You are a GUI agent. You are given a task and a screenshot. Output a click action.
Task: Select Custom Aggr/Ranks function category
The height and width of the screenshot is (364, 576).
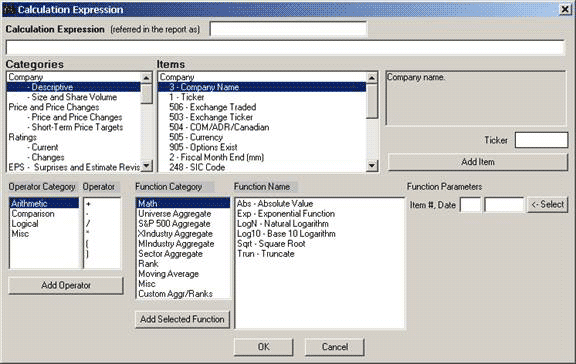click(x=183, y=294)
